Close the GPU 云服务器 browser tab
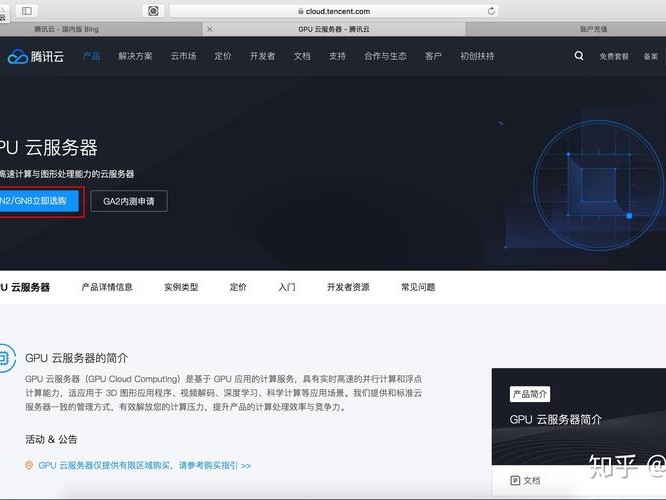Screen dimensions: 666x500 click(209, 29)
